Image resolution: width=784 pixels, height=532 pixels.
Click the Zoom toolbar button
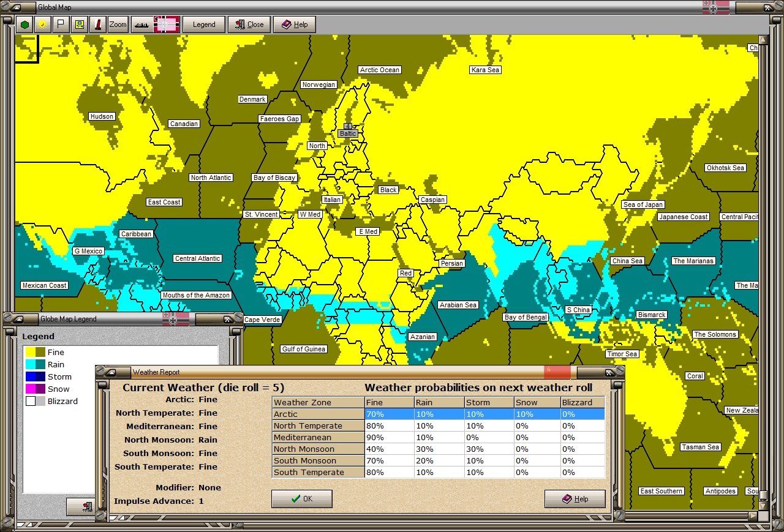(x=118, y=24)
